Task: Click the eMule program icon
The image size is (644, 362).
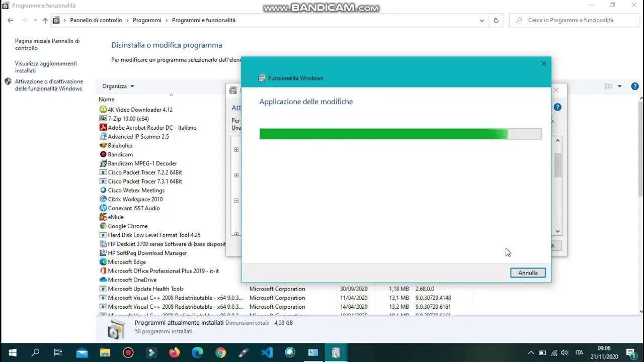Action: (104, 217)
